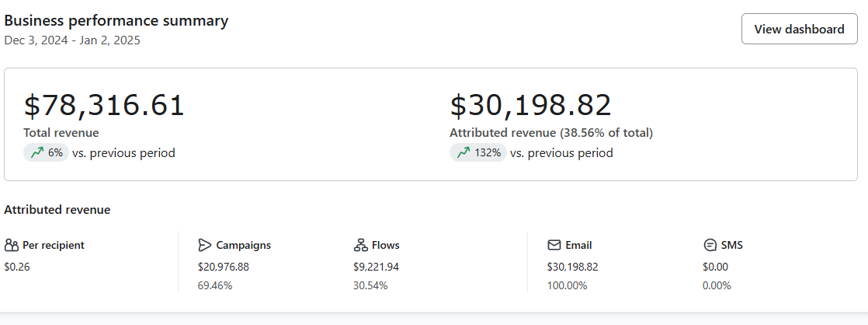The width and height of the screenshot is (868, 325).
Task: Click the Campaigns label text
Action: coord(243,245)
